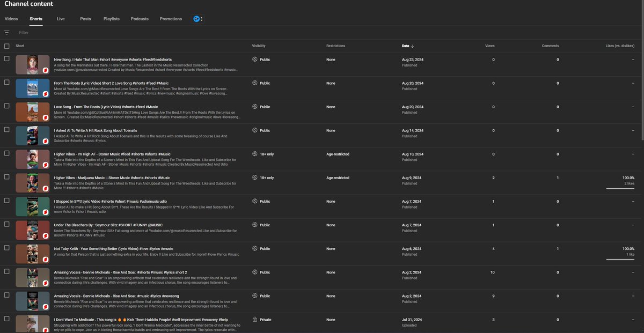
Task: Select the Shorts tab
Action: pyautogui.click(x=36, y=19)
